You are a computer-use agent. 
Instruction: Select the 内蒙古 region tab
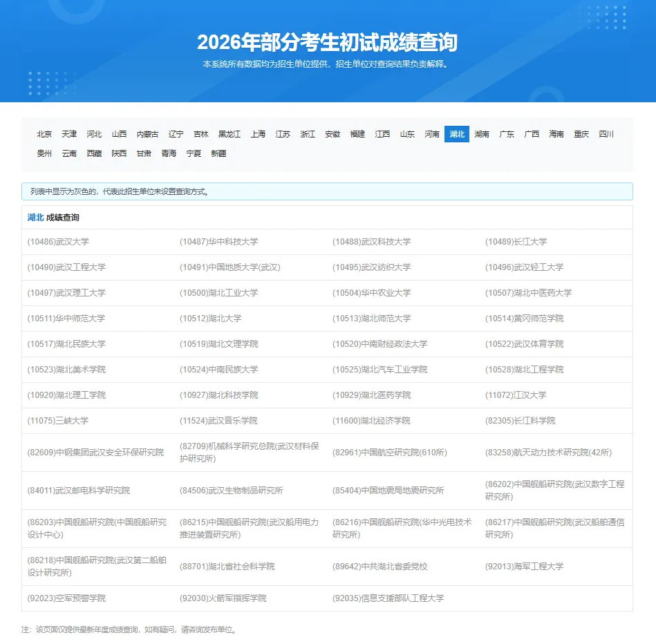tap(148, 134)
